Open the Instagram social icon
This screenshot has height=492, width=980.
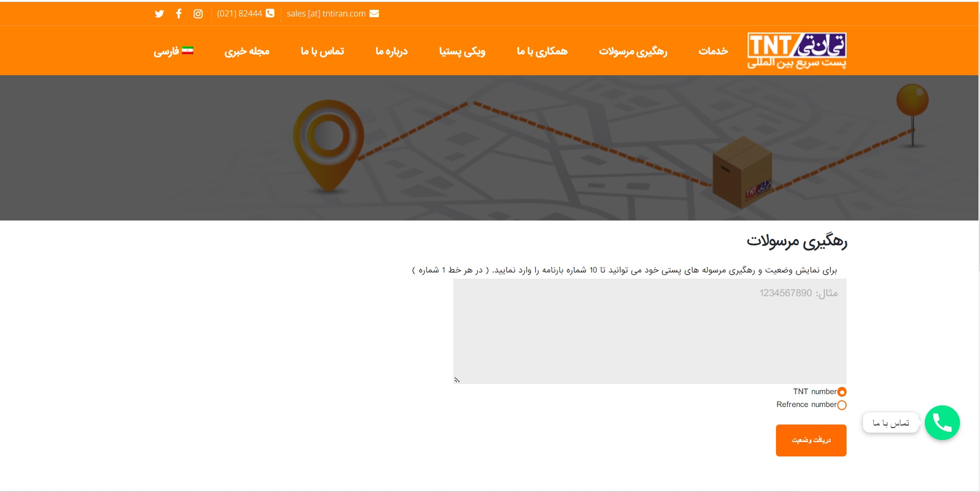198,14
